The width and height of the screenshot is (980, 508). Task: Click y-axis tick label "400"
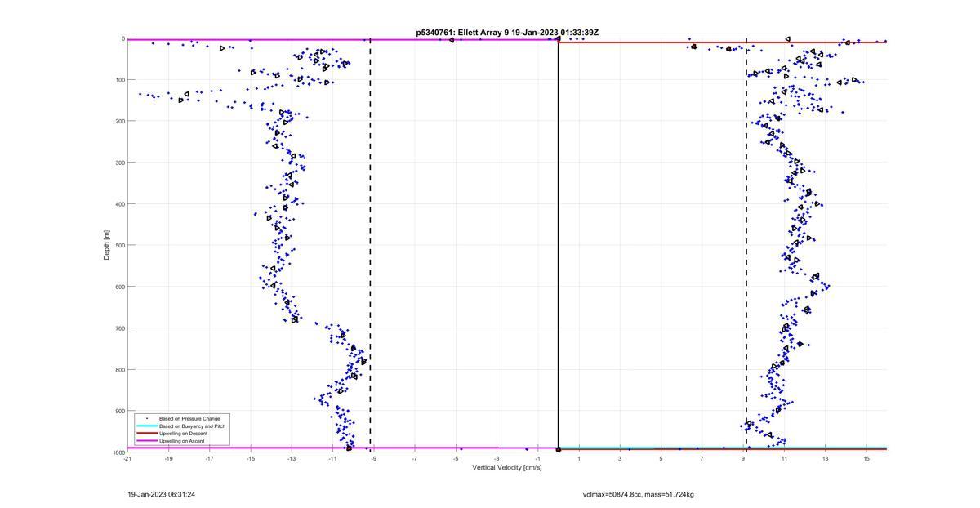pyautogui.click(x=119, y=204)
